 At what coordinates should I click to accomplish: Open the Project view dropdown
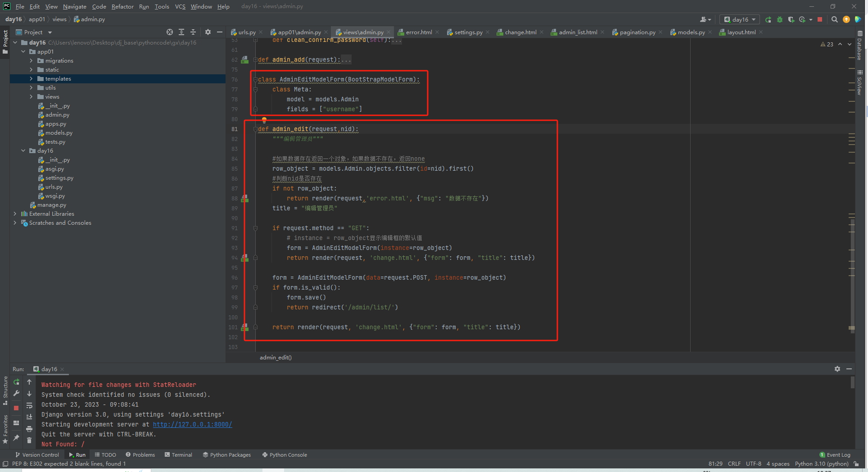coord(50,32)
